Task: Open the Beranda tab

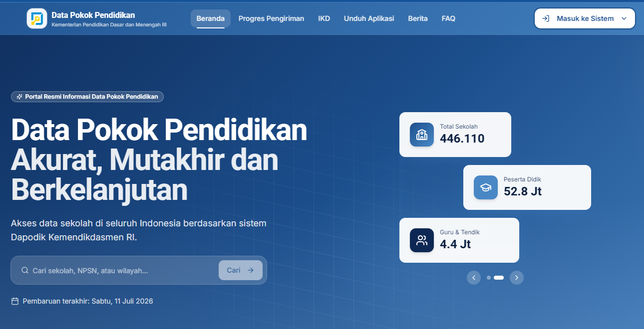Action: (x=211, y=18)
